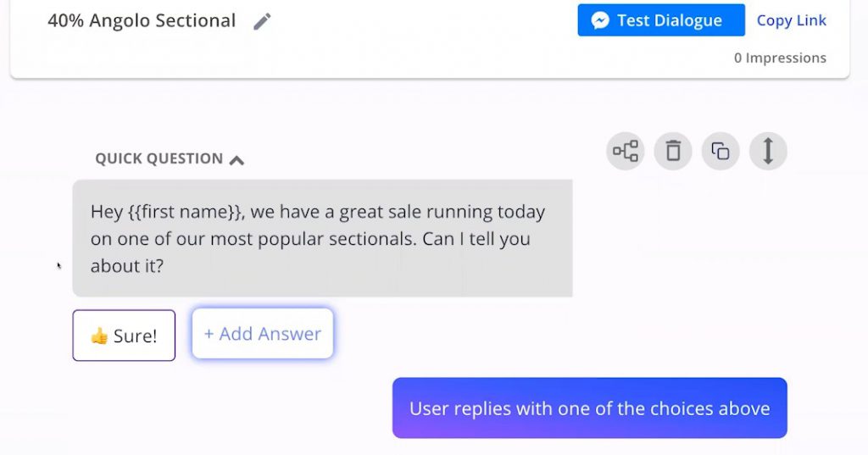Viewport: 868px width, 455px height.
Task: Click the QUICK QUESTION heading label
Action: tap(159, 158)
